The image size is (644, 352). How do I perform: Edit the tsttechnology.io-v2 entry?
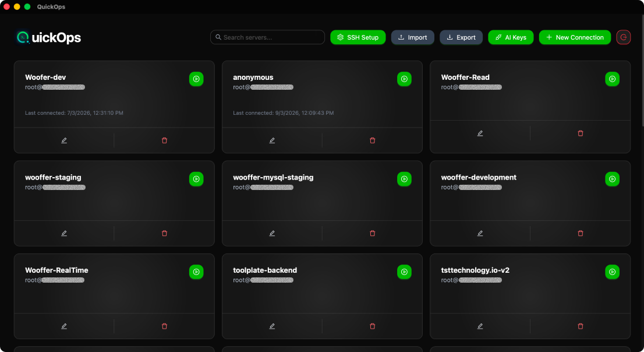480,326
